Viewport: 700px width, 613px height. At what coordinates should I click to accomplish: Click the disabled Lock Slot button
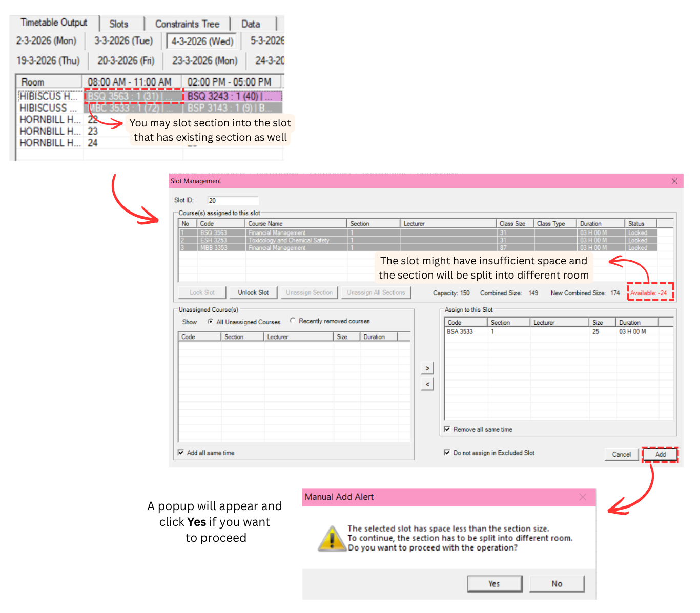(x=202, y=292)
